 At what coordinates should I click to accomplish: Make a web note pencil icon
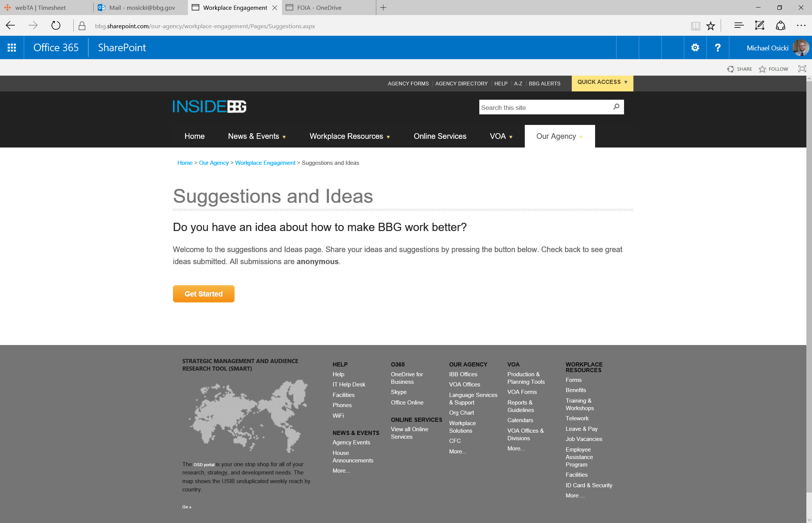[x=760, y=25]
